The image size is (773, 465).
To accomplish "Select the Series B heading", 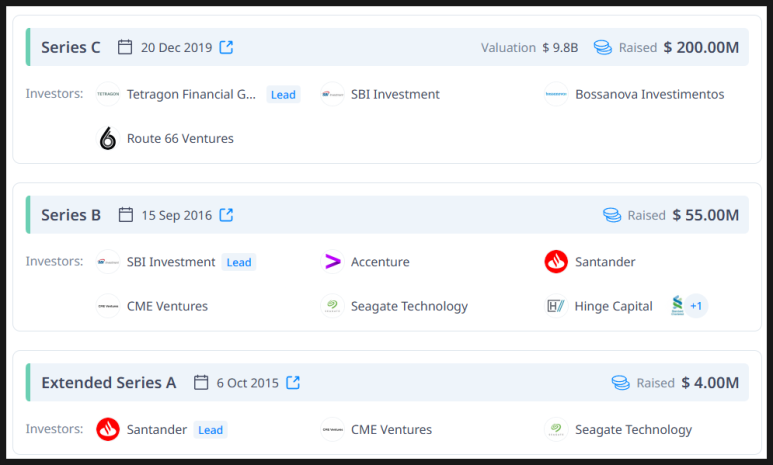I will pyautogui.click(x=71, y=215).
